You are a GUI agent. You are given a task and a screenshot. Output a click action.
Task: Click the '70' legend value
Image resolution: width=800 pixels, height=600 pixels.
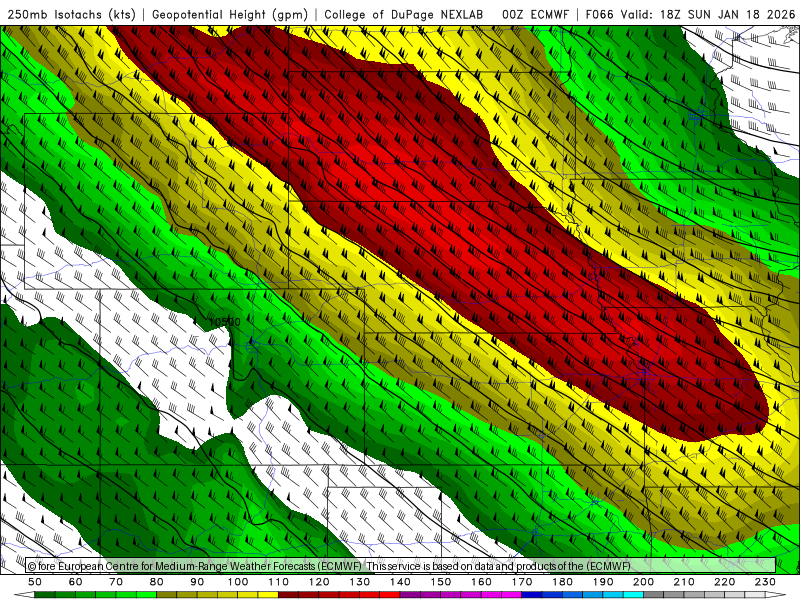(x=116, y=582)
